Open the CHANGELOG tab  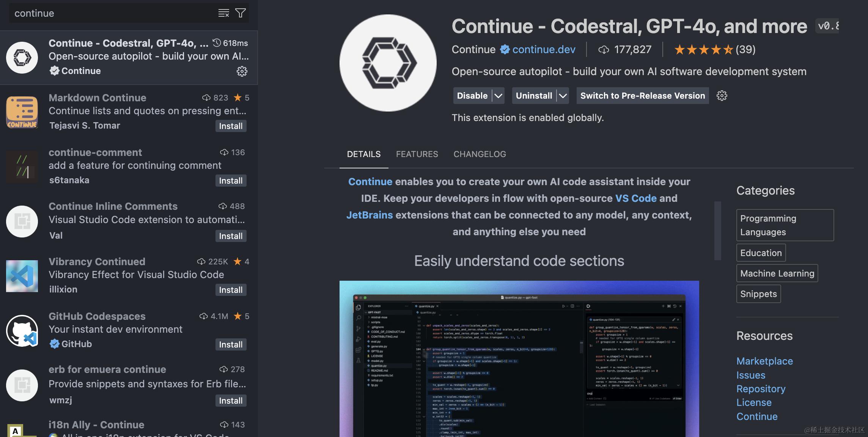(x=480, y=154)
